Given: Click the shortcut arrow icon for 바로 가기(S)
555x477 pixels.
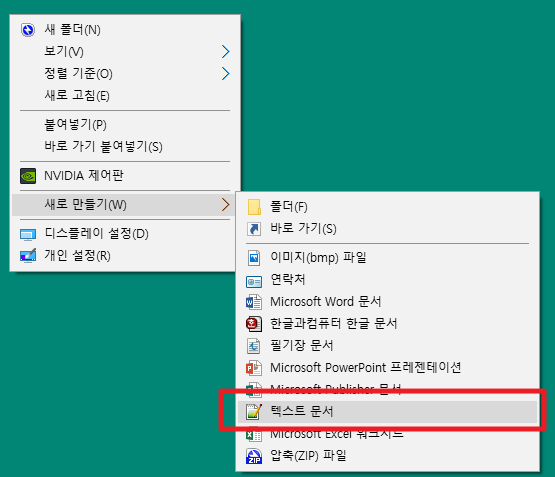Looking at the screenshot, I should (x=254, y=229).
